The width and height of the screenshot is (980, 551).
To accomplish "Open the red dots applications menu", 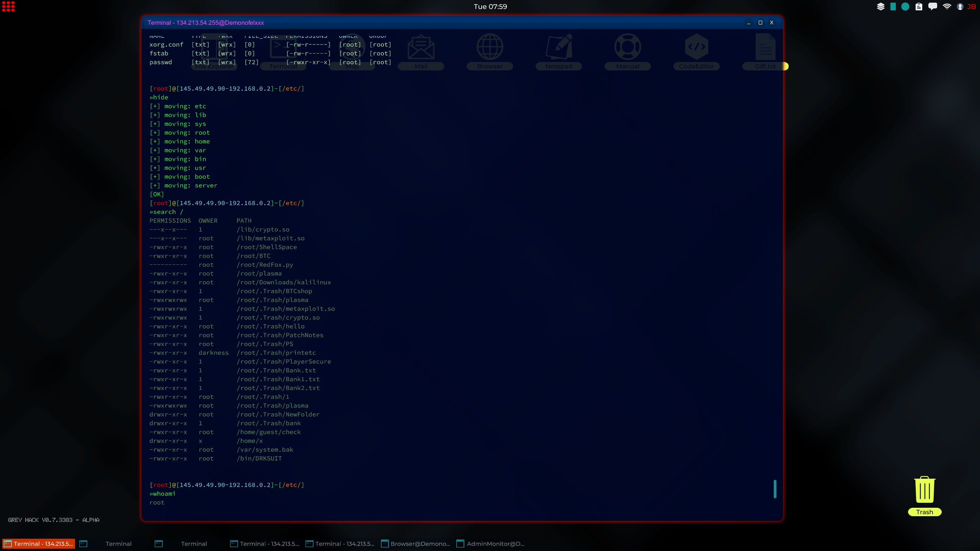I will (8, 7).
